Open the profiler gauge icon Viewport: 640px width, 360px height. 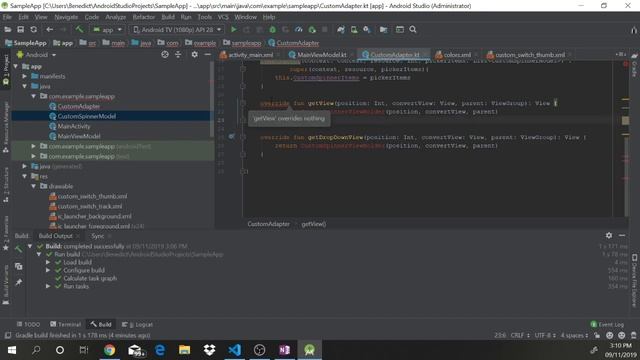pyautogui.click(x=299, y=29)
